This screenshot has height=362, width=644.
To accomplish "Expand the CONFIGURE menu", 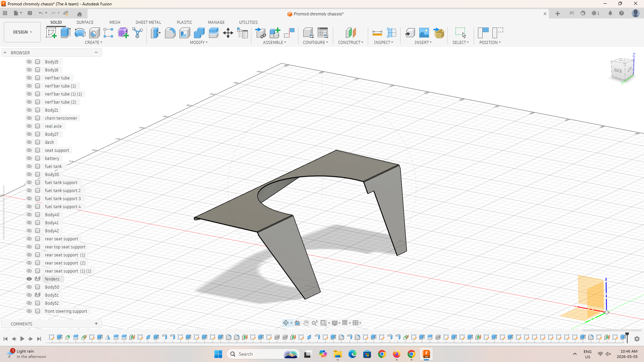I will click(316, 43).
